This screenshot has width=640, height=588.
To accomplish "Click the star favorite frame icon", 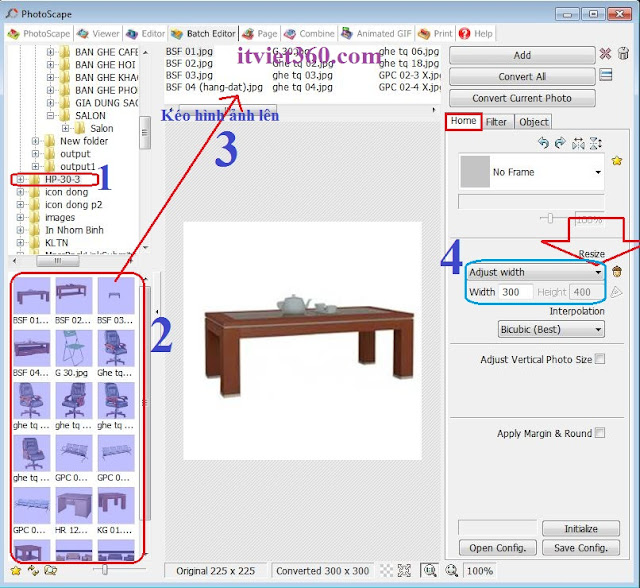I will tap(617, 161).
